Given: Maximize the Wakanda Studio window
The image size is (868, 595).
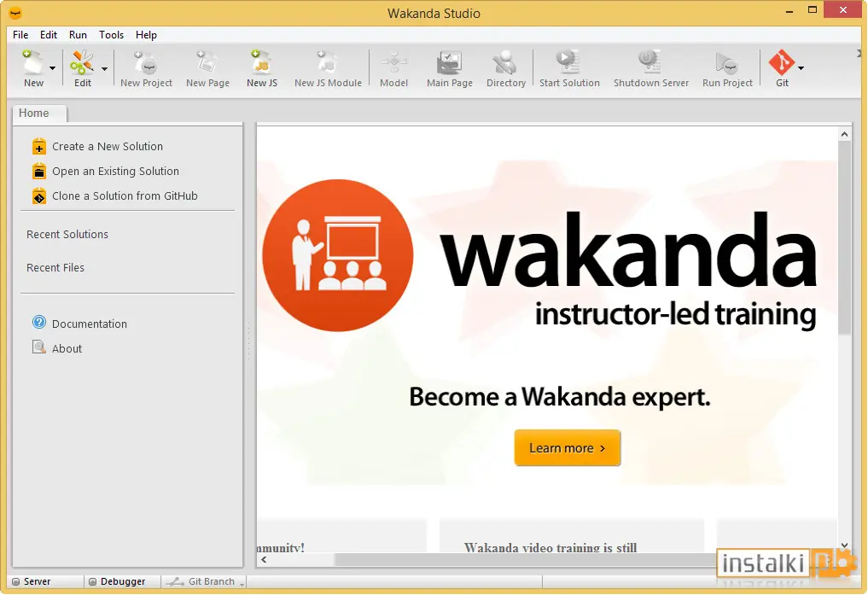Looking at the screenshot, I should pos(812,9).
